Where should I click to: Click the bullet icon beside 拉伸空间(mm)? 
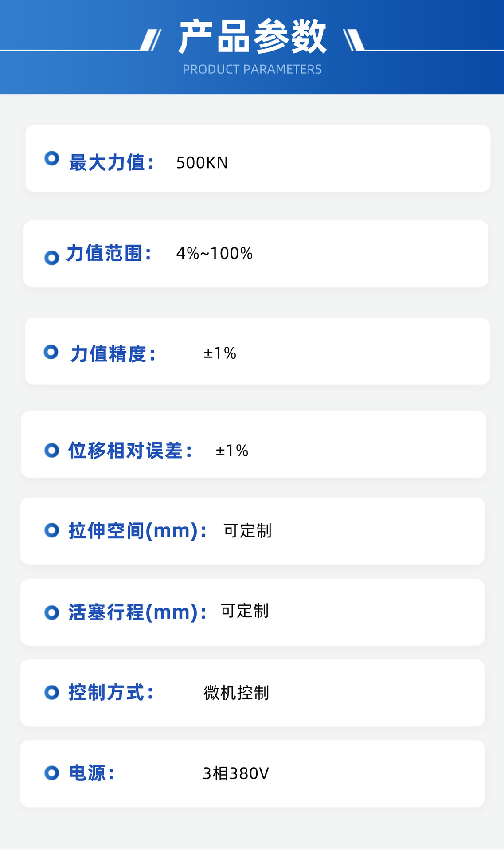52,530
